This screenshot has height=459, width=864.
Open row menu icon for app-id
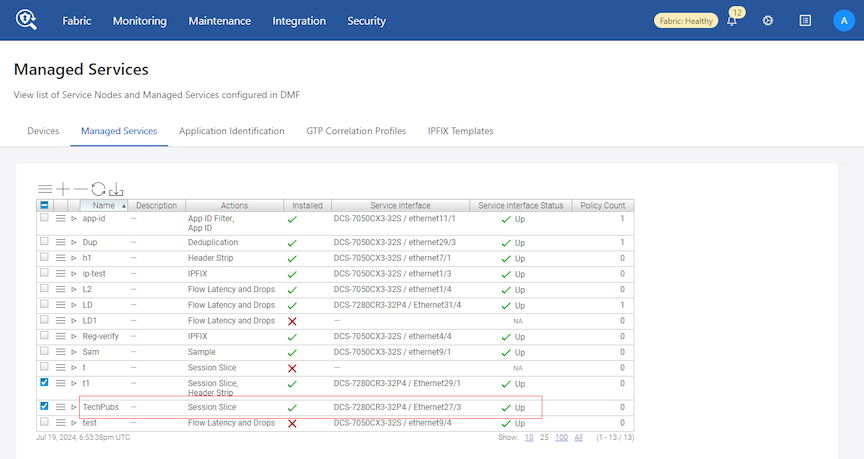(61, 219)
